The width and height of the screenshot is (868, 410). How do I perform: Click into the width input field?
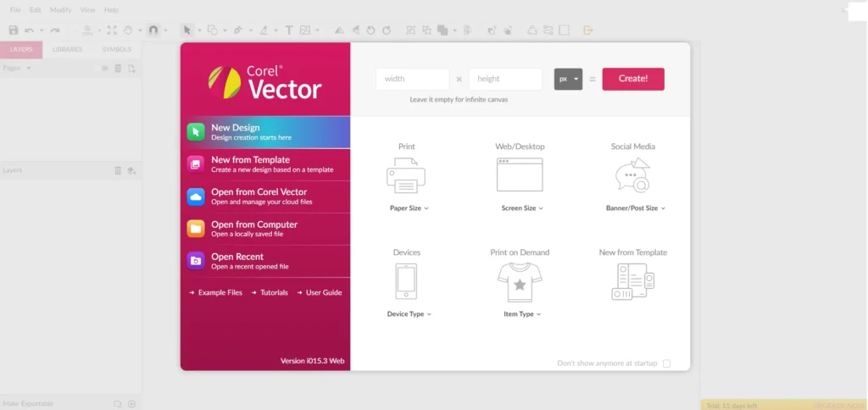[x=413, y=79]
